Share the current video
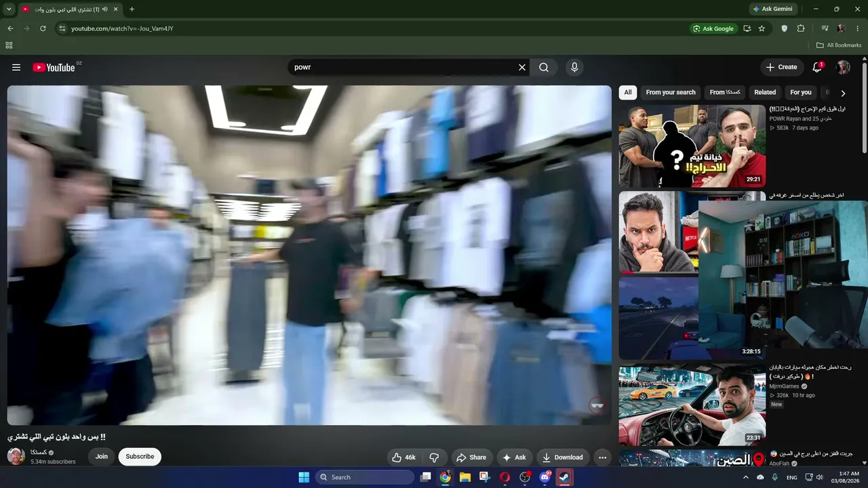The width and height of the screenshot is (868, 488). 471,457
